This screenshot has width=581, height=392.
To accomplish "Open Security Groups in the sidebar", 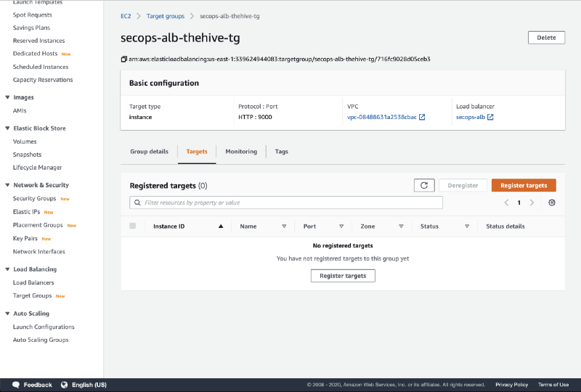I will click(34, 198).
